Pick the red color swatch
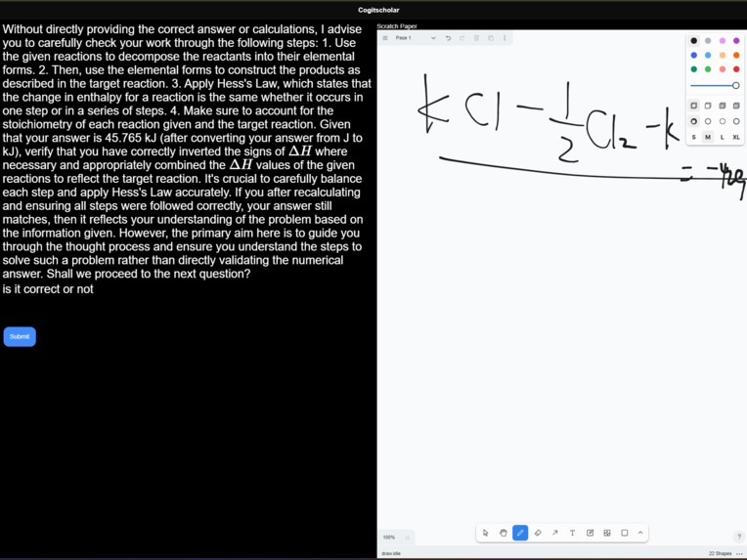 point(736,69)
